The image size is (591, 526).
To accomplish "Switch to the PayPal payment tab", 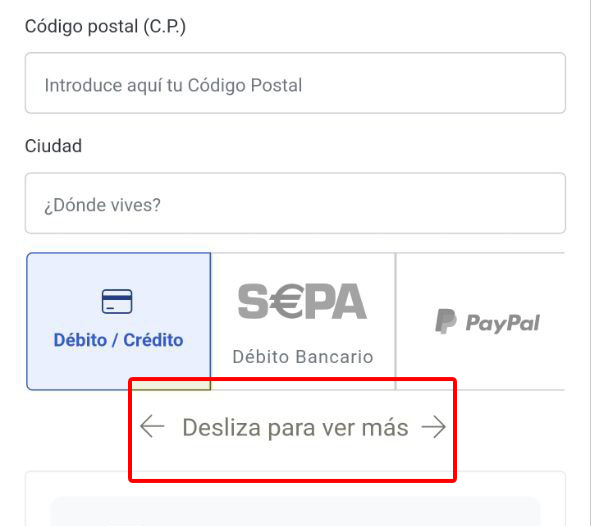I will [481, 321].
